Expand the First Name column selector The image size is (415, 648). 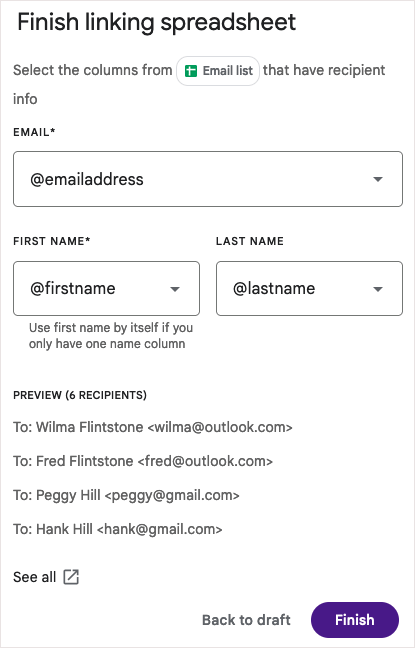107,288
